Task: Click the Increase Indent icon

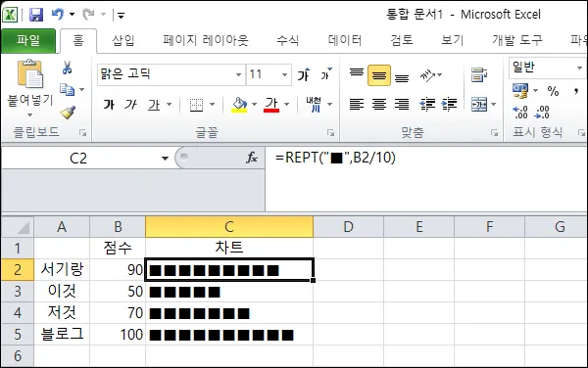Action: (449, 105)
